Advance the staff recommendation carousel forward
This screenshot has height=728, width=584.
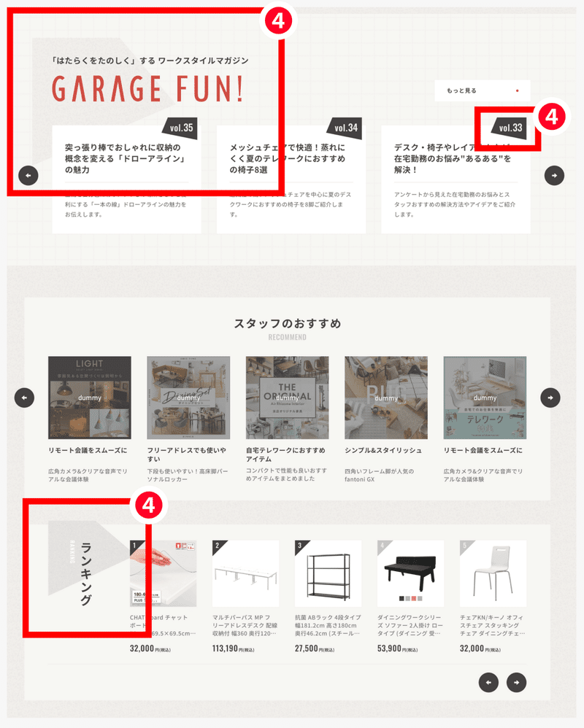550,398
